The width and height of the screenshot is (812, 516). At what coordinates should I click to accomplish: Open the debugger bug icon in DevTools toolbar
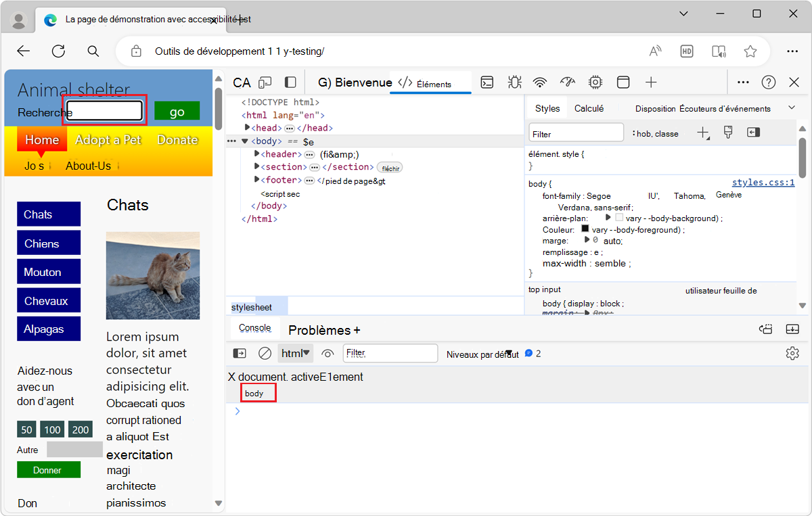[x=514, y=82]
